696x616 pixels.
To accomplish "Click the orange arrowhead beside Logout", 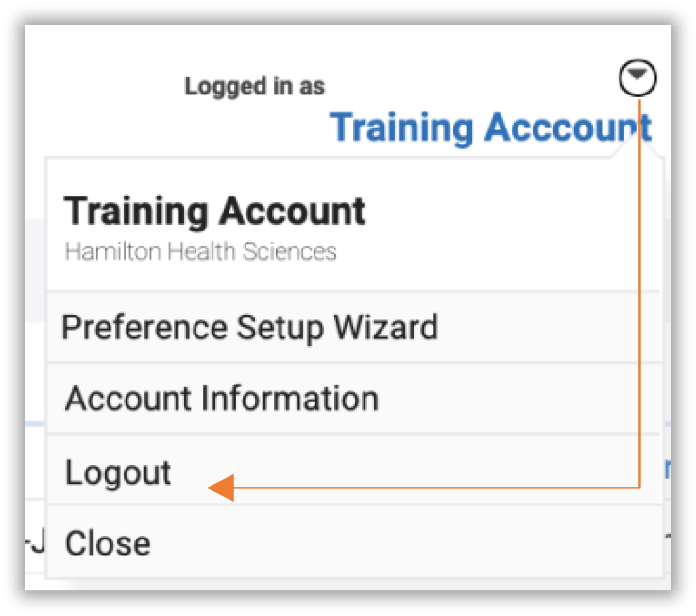I will coord(221,488).
